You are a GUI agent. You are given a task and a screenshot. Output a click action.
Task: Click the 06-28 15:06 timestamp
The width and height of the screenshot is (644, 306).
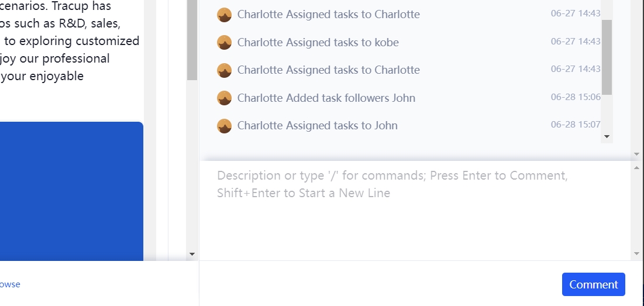click(x=576, y=97)
